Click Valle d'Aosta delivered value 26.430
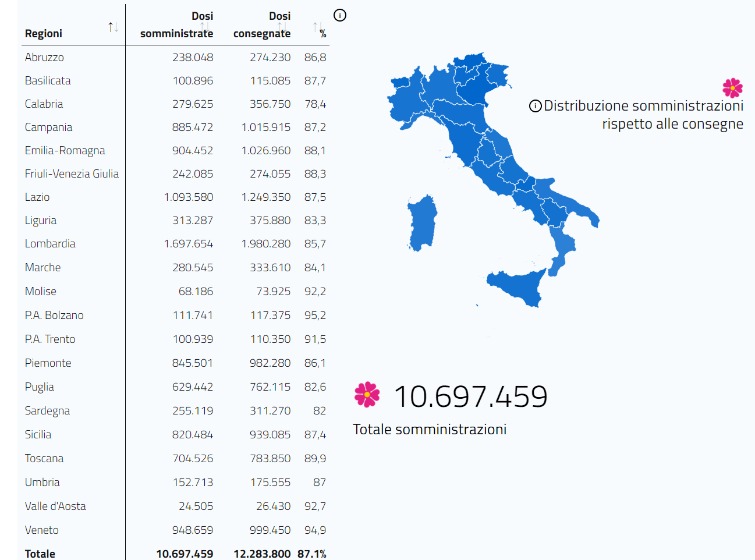The image size is (755, 560). 274,506
